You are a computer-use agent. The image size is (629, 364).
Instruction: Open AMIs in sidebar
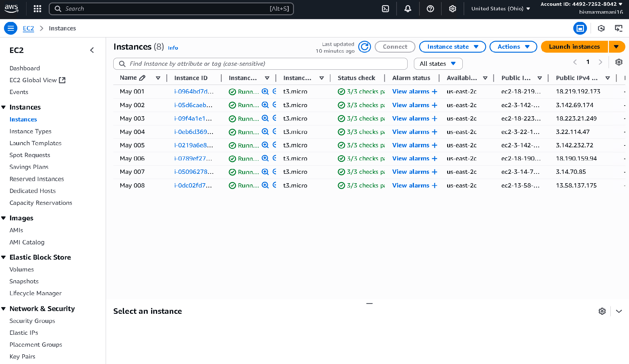[x=16, y=230]
